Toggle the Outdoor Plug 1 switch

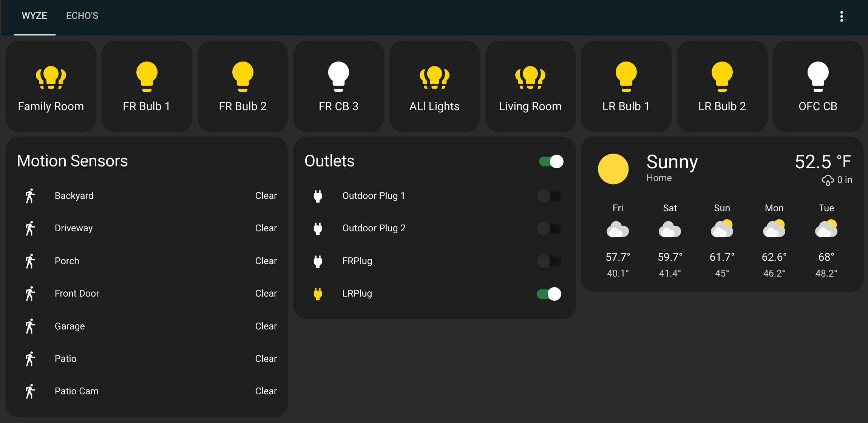tap(550, 195)
